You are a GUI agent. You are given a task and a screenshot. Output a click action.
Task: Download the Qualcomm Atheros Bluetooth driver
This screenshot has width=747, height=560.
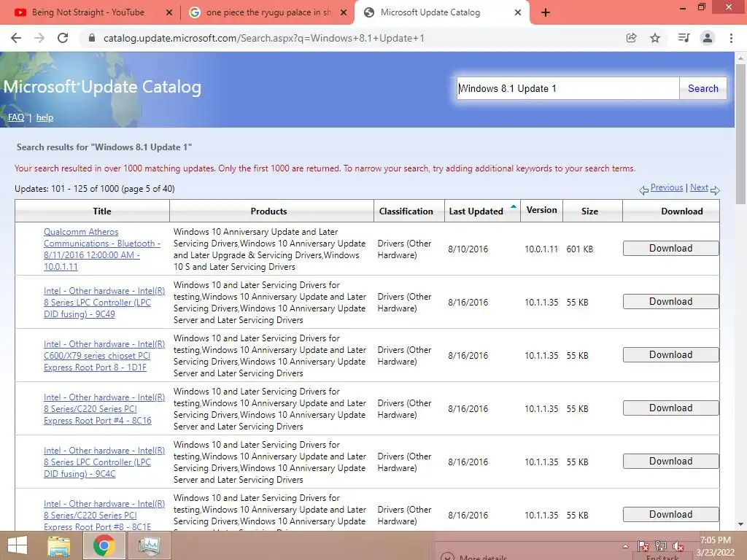coord(671,249)
